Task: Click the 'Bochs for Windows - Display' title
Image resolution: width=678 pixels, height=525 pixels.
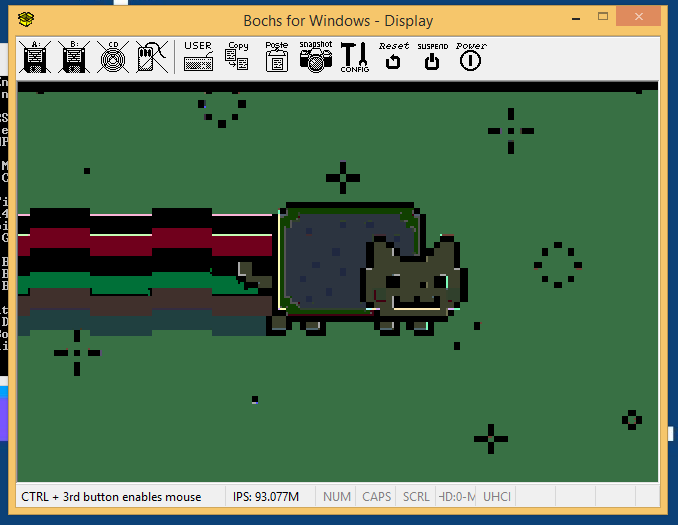Action: (338, 21)
